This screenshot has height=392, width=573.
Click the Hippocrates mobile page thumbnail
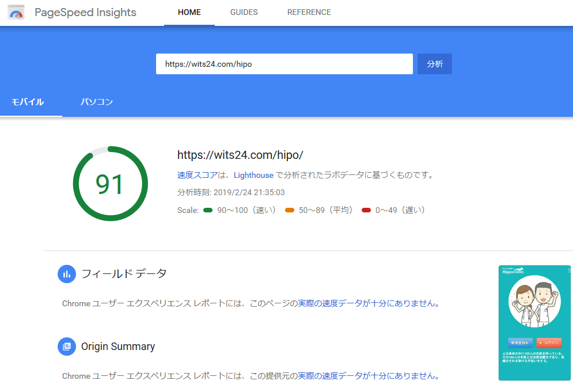click(534, 322)
